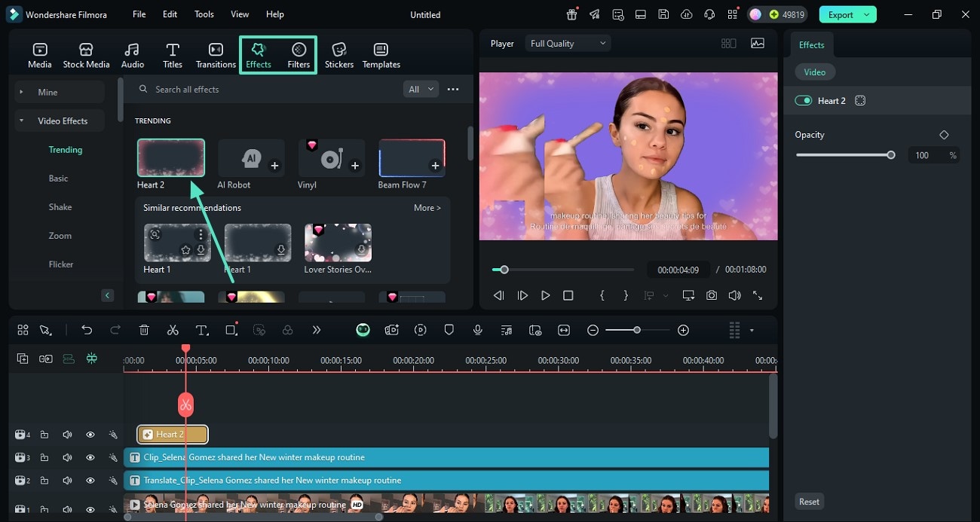Screen dimensions: 980x522
Task: Adjust the Opacity slider handle
Action: point(891,155)
